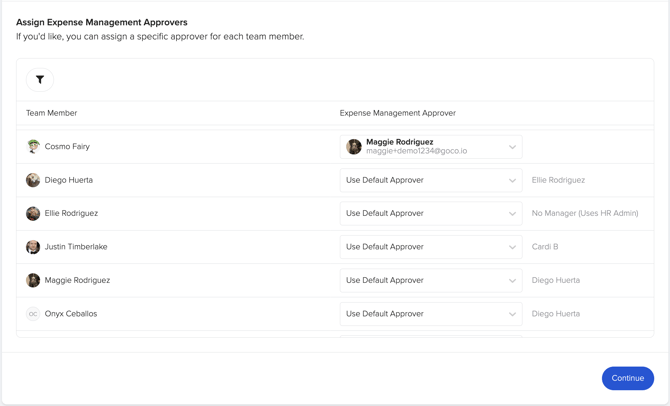Open approver dropdown for Ellie Rodriguez
670x406 pixels.
431,213
